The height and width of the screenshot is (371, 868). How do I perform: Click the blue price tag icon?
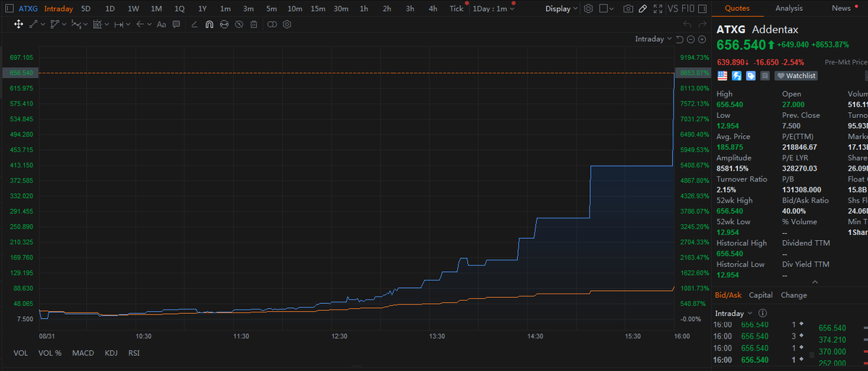pos(751,75)
